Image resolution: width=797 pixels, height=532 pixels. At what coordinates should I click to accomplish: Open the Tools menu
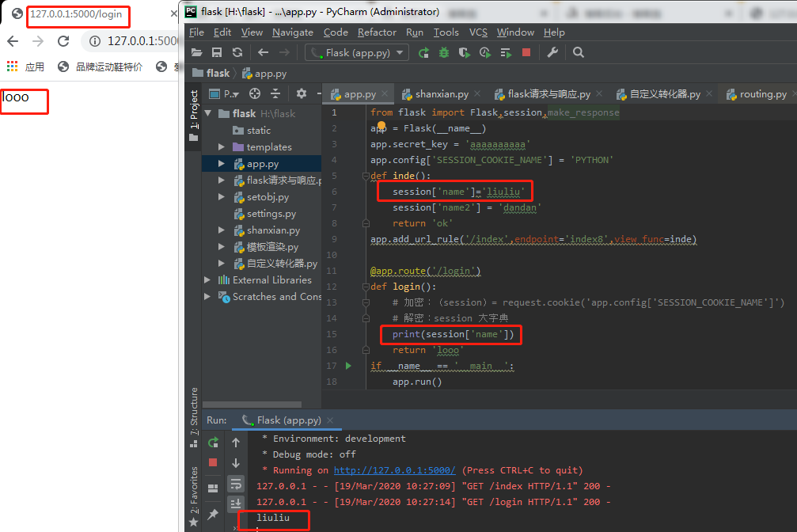pos(446,32)
